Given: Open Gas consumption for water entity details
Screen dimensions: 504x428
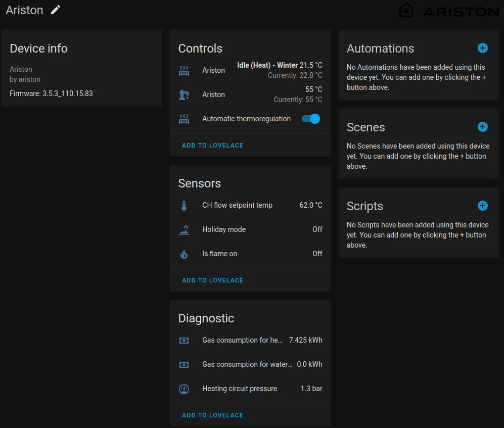Looking at the screenshot, I should click(250, 364).
